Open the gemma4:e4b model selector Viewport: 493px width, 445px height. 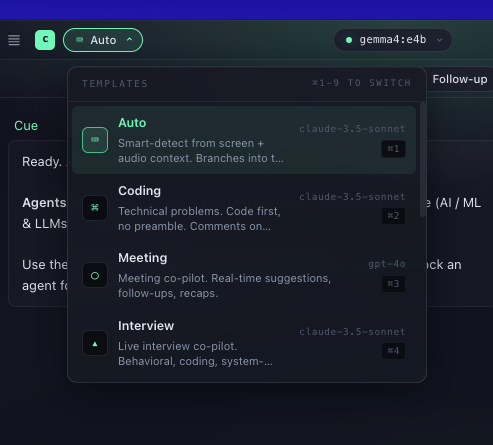[x=393, y=40]
